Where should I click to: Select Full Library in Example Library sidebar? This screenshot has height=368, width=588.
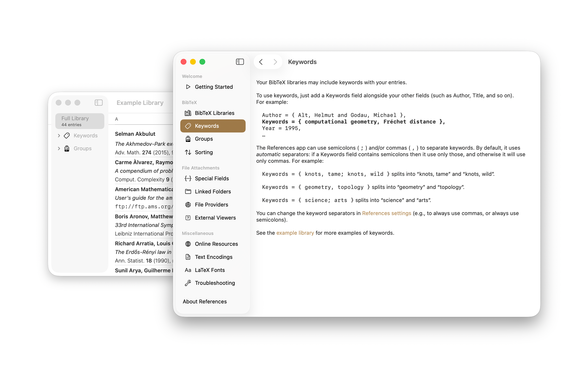[x=80, y=121]
